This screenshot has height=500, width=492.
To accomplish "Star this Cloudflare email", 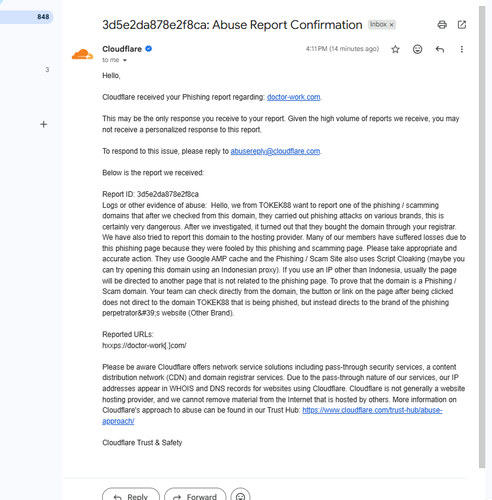I will click(x=395, y=49).
